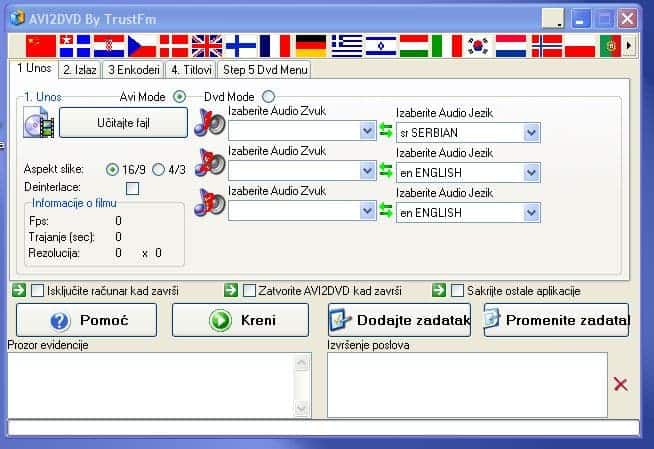
Task: Select the Greek flag language
Action: [x=347, y=46]
